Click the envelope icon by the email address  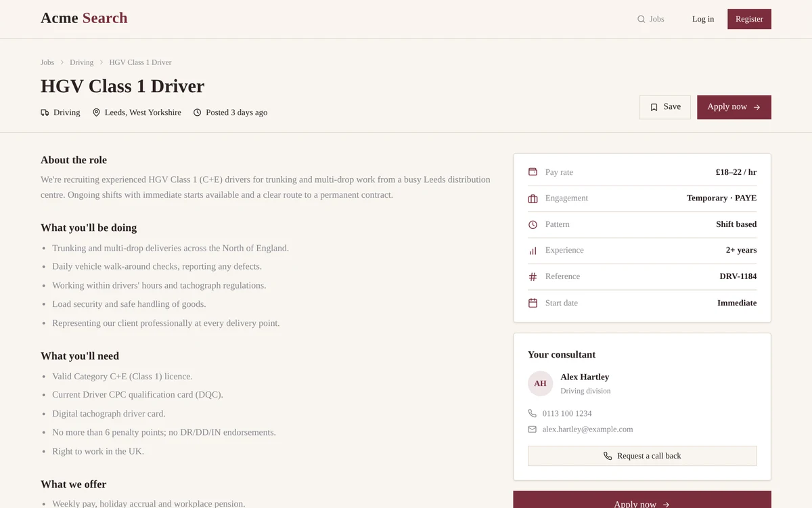pyautogui.click(x=533, y=429)
